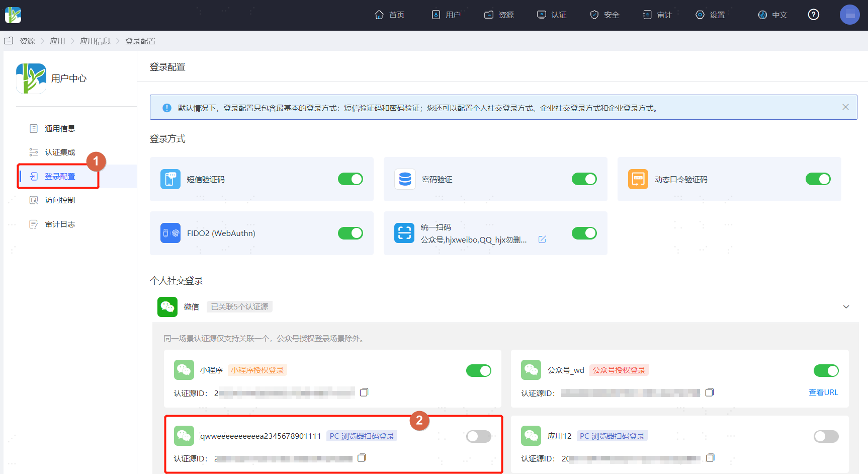This screenshot has width=868, height=474.
Task: Copy the 应用12 认证源ID
Action: point(710,458)
